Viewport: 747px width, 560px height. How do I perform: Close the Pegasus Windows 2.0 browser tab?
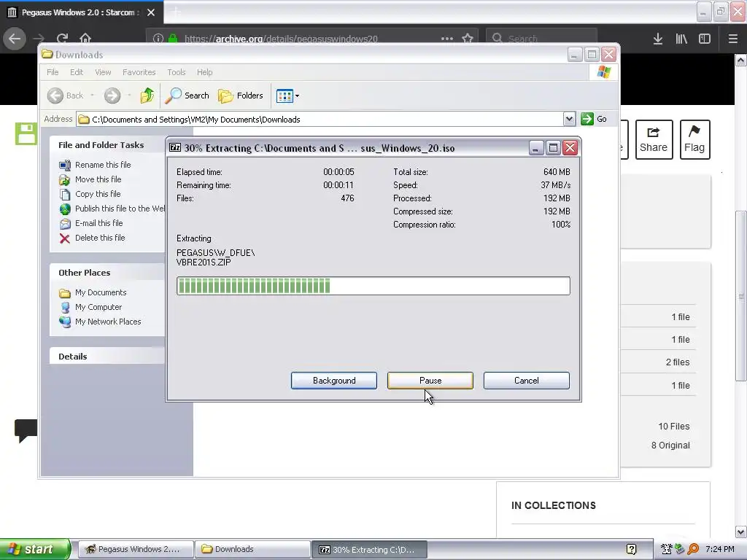(x=151, y=12)
